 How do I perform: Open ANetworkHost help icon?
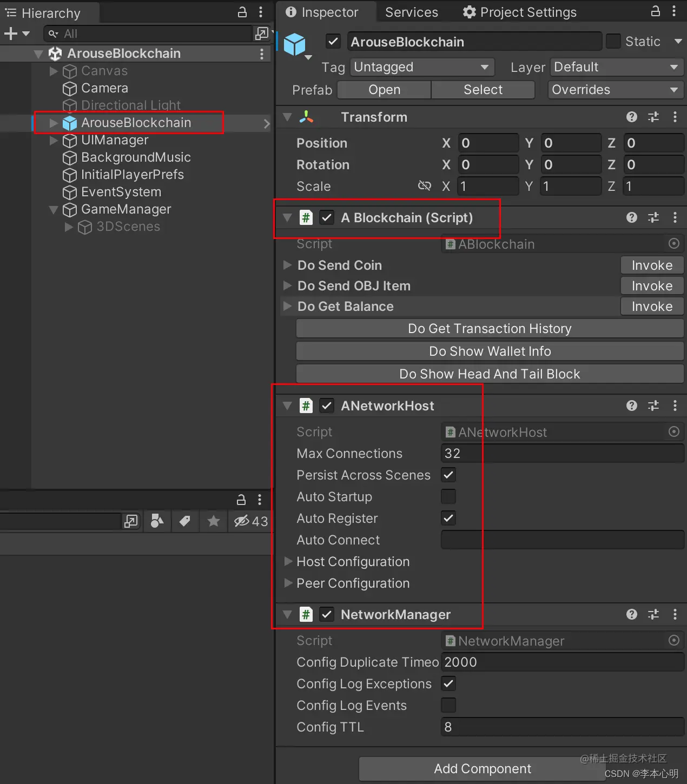632,406
